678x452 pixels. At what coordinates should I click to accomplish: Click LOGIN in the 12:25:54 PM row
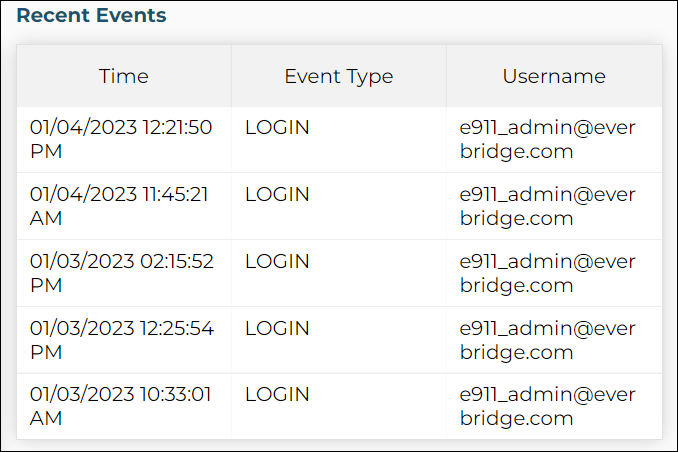click(x=277, y=328)
